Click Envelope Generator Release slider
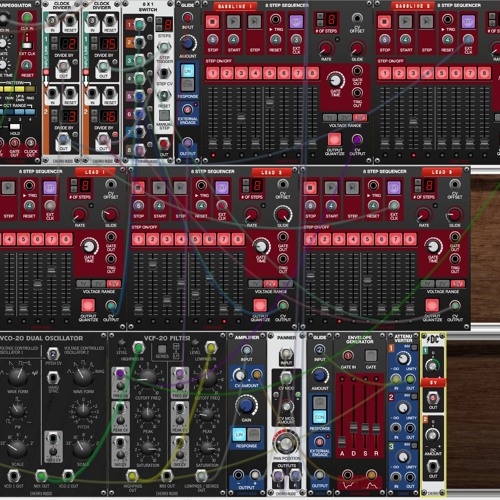 click(376, 428)
